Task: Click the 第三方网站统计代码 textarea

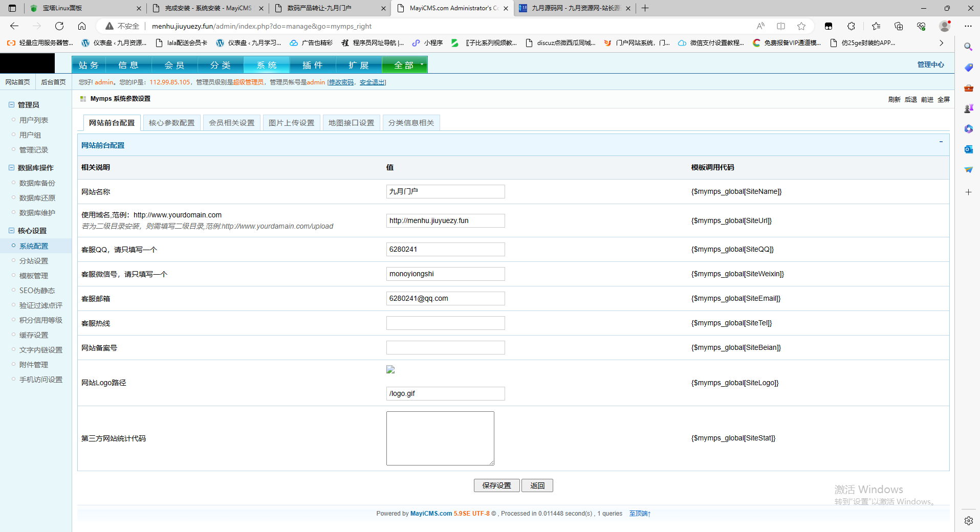Action: click(x=440, y=438)
